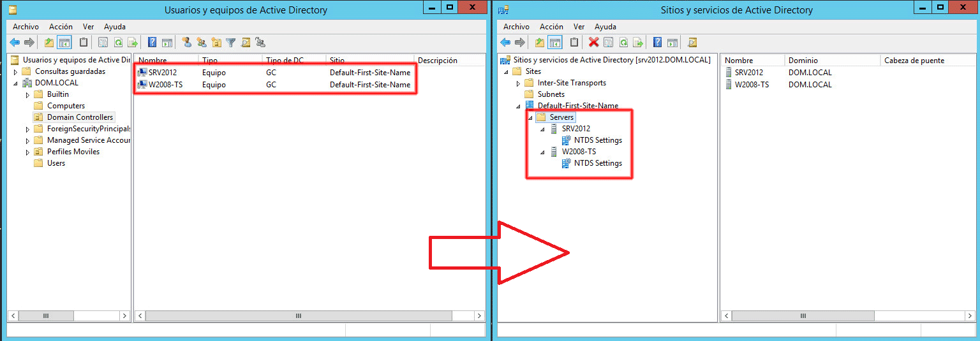Open the filter options funnel icon
This screenshot has height=341, width=980.
click(x=230, y=43)
